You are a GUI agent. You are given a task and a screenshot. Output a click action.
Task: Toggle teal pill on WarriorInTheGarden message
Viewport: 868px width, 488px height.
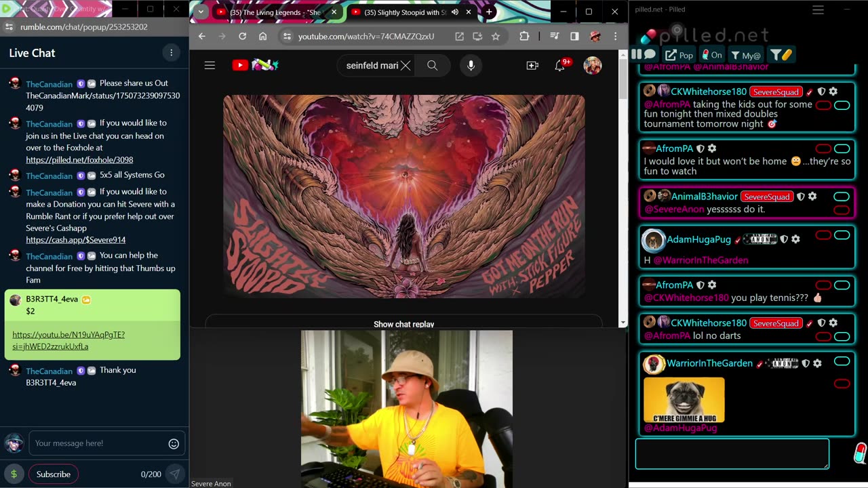point(842,361)
